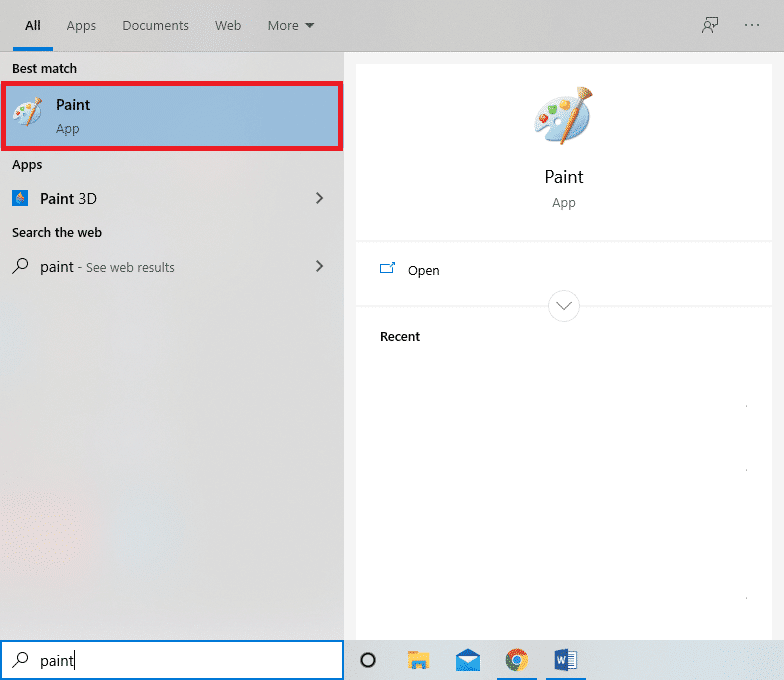
Task: Open File Explorer from the taskbar
Action: [418, 660]
